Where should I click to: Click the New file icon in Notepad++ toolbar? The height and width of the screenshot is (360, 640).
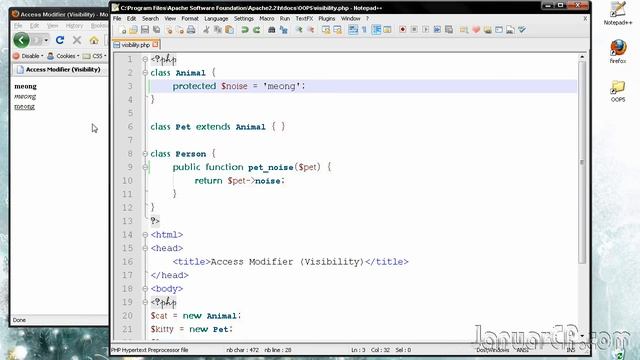122,30
